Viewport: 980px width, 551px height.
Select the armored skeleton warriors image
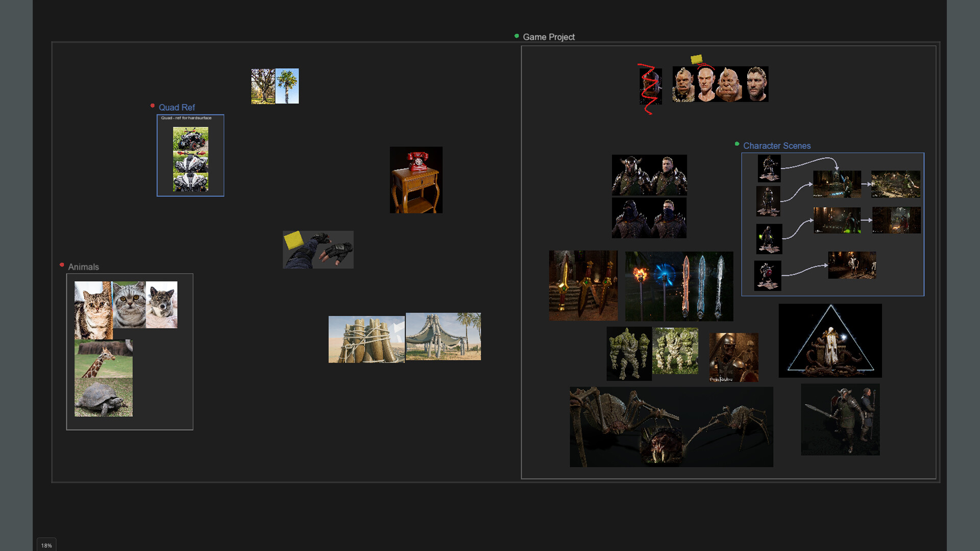coord(733,357)
